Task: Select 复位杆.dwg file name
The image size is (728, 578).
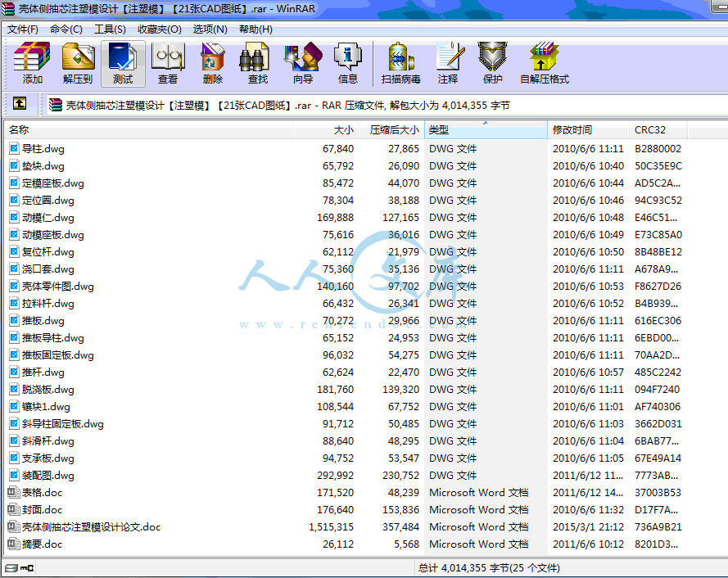Action: 47,251
